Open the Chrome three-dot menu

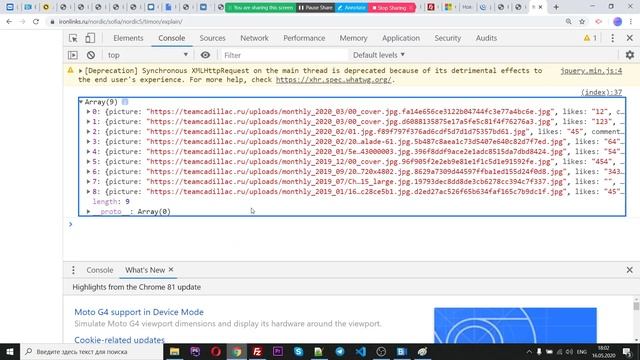tap(631, 22)
